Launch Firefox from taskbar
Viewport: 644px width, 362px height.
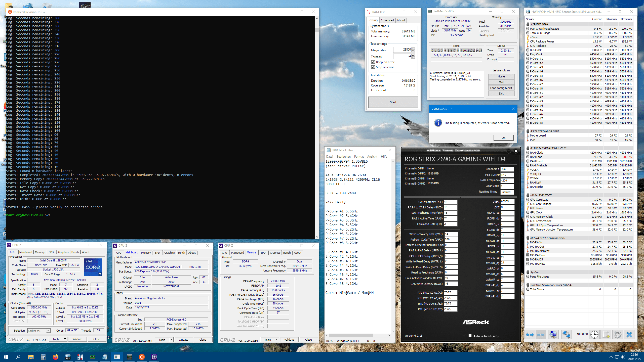(x=55, y=357)
